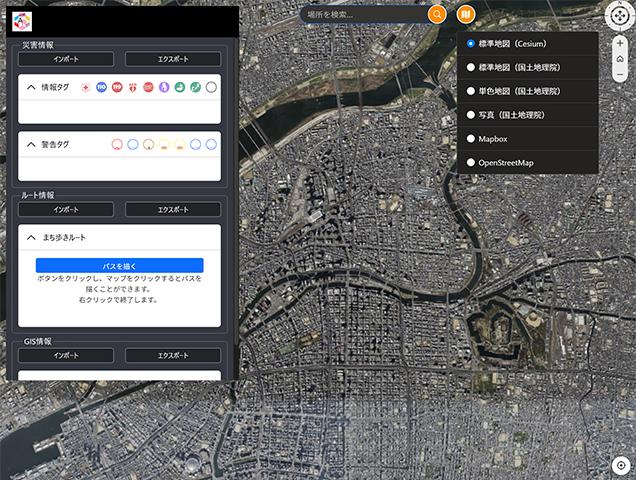Click エクスポート under ルート情報
This screenshot has height=480, width=636.
[173, 210]
